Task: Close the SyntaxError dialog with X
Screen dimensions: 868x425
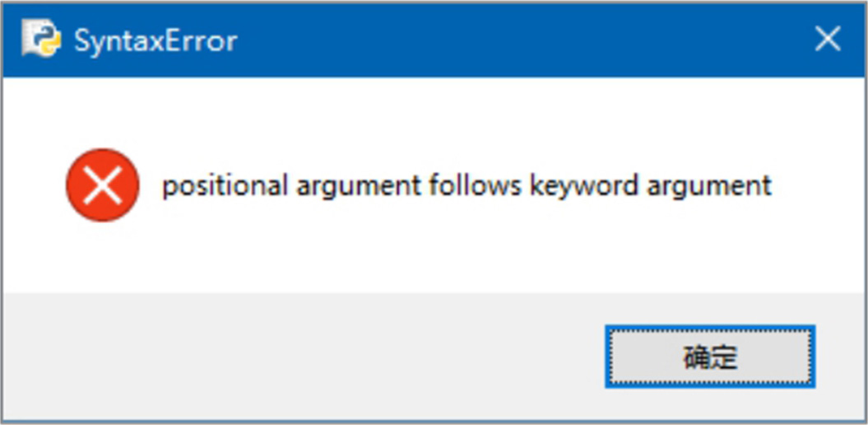Action: coord(828,40)
